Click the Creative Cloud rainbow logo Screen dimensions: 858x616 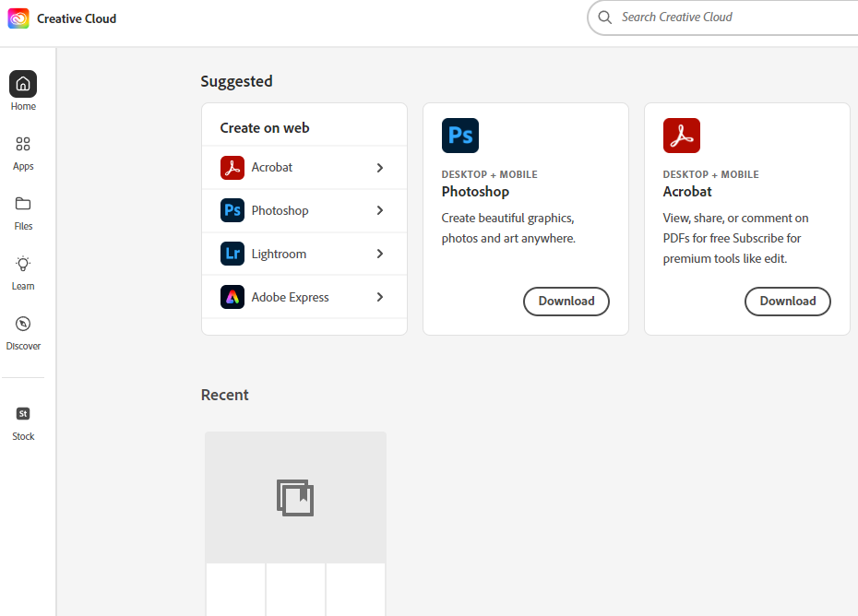pyautogui.click(x=18, y=18)
